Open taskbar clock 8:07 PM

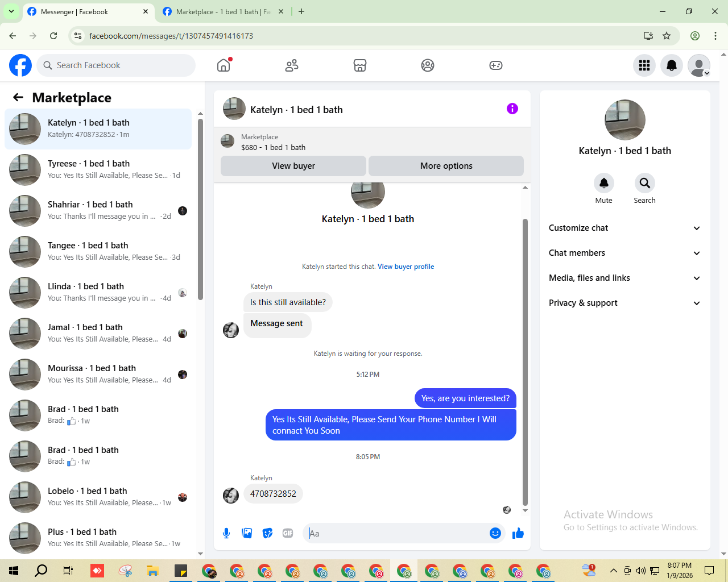[x=680, y=571]
